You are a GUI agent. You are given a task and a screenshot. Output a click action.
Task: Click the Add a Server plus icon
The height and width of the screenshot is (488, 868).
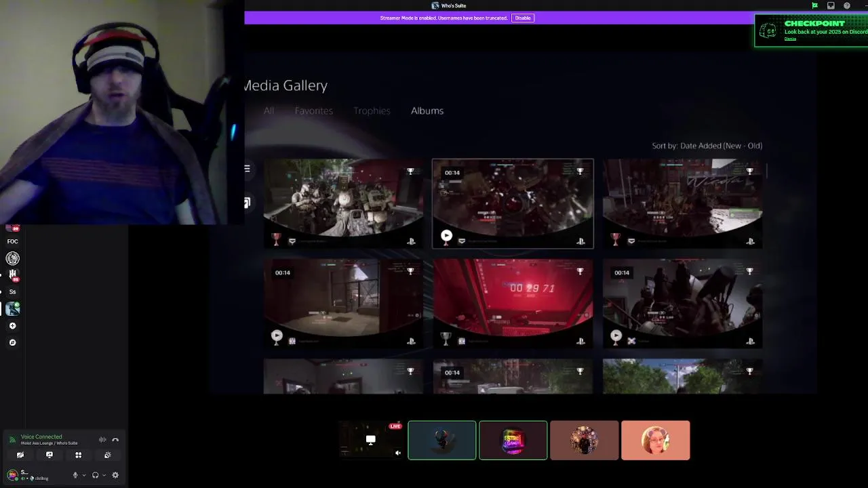point(12,325)
